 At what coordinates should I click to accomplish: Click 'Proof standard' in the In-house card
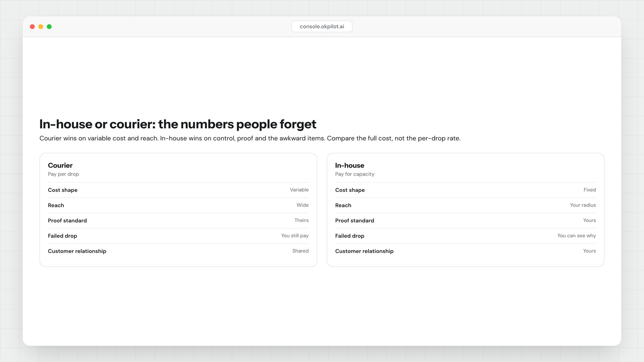(355, 220)
